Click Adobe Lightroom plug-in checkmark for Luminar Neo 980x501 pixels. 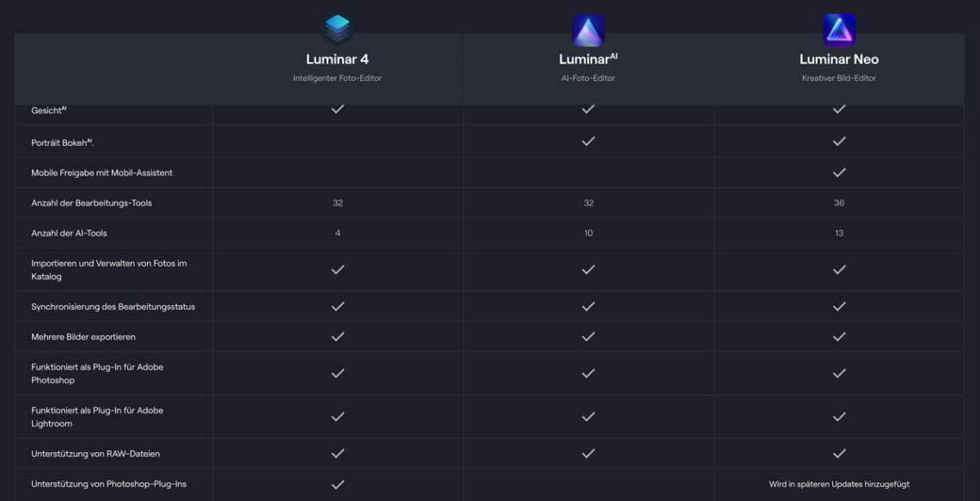(839, 416)
